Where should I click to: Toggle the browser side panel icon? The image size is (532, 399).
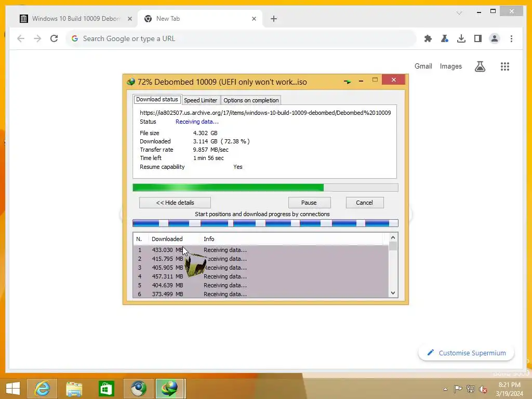(478, 38)
